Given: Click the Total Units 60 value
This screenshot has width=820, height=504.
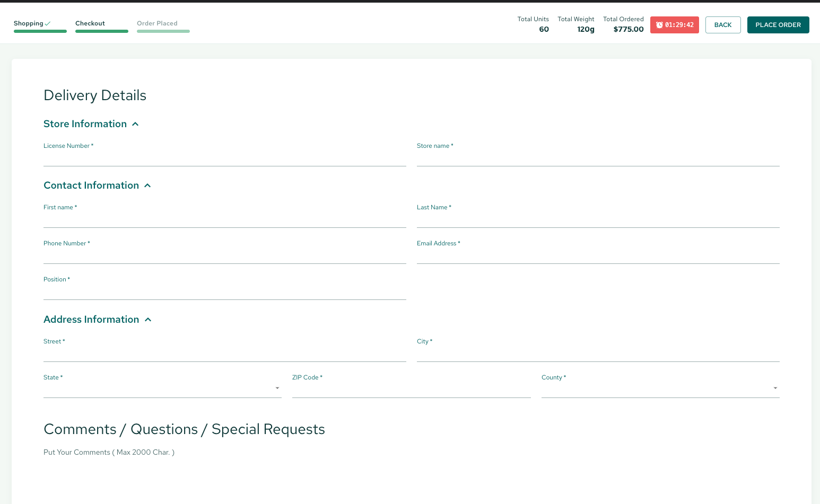Looking at the screenshot, I should point(544,29).
